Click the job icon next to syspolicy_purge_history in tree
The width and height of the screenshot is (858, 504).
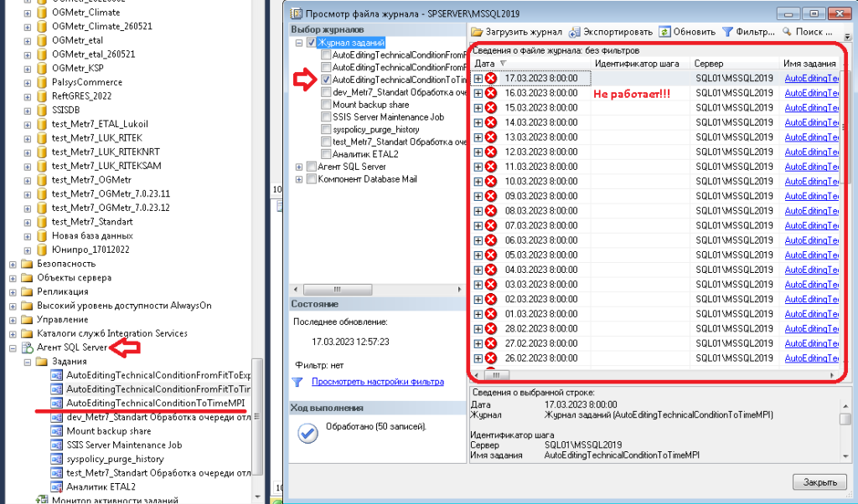(56, 459)
